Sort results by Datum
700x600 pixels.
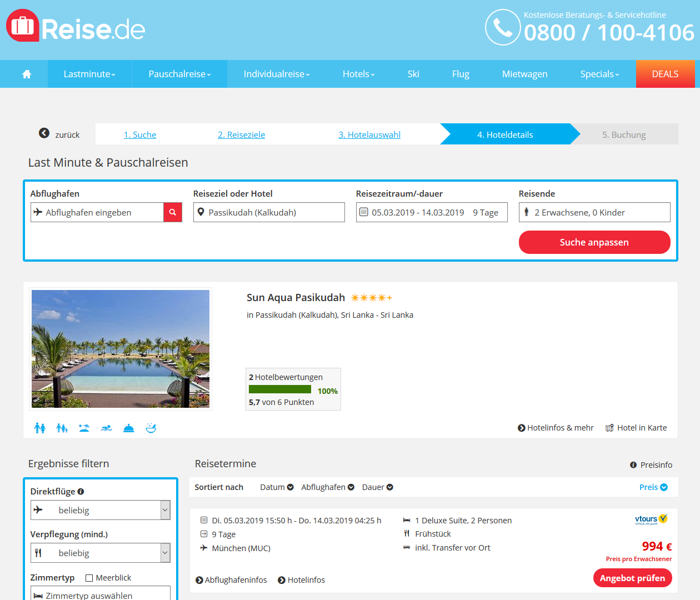pos(277,487)
